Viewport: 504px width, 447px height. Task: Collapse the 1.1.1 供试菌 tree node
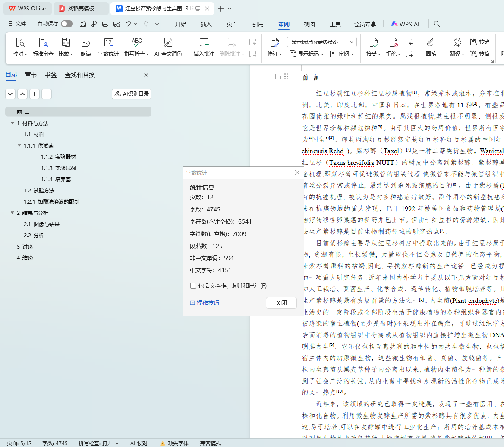coord(19,145)
